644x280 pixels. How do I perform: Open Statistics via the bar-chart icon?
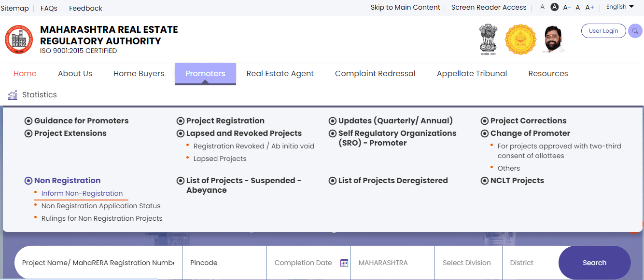(x=13, y=94)
